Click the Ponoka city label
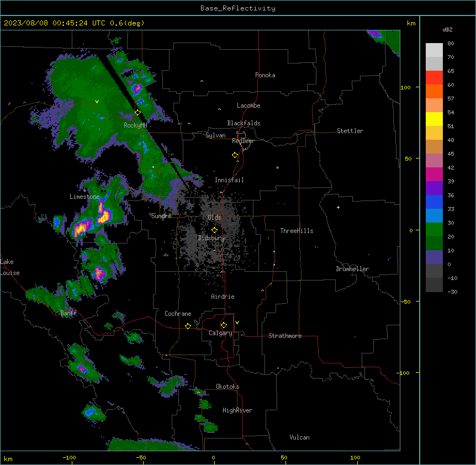The width and height of the screenshot is (476, 465). tap(265, 75)
